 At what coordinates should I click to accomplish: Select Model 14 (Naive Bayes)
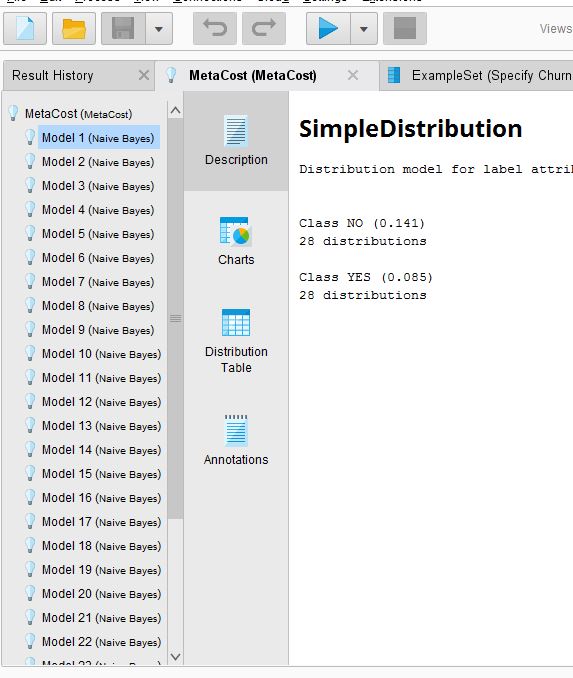point(102,450)
